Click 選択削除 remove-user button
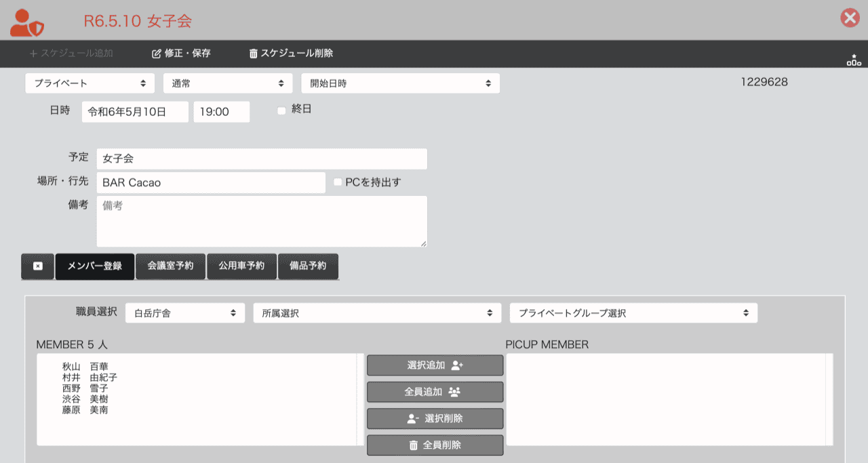This screenshot has width=868, height=463. [435, 419]
